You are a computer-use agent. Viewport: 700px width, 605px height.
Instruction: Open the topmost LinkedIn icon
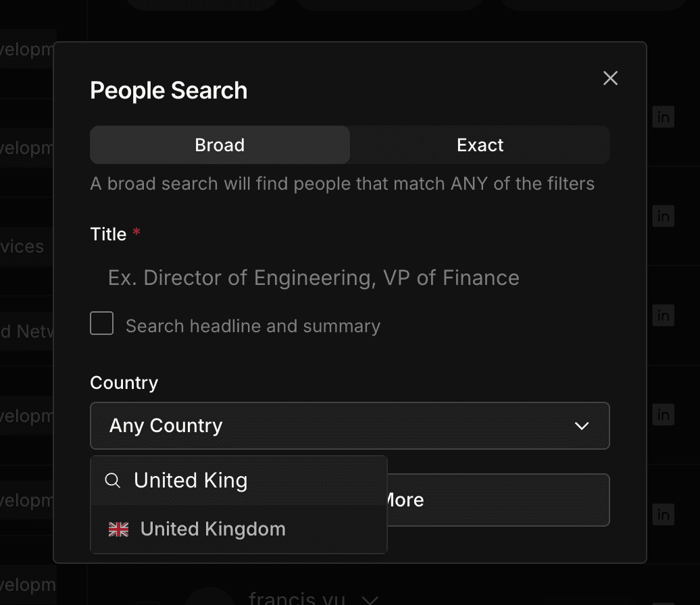664,117
